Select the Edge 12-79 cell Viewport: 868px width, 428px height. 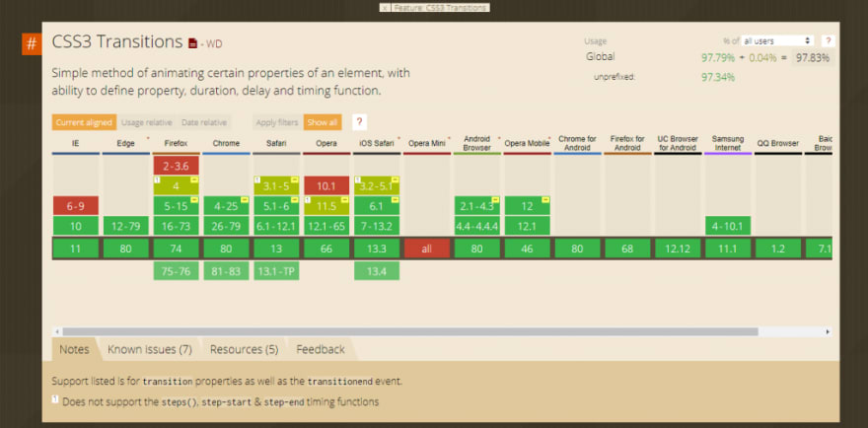click(x=125, y=226)
